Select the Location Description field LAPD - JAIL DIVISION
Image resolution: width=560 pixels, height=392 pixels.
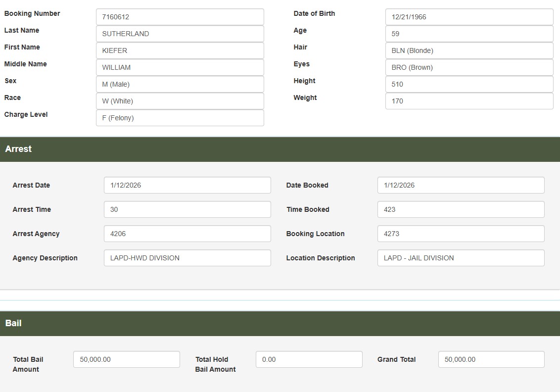[461, 258]
